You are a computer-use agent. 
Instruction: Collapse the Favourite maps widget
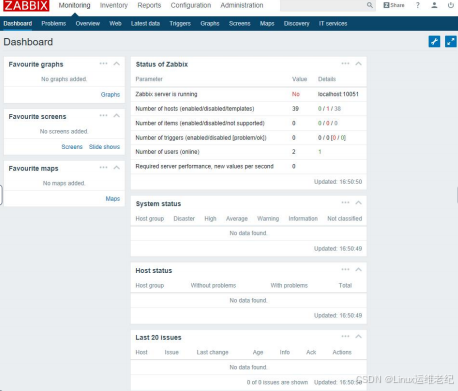click(x=116, y=167)
